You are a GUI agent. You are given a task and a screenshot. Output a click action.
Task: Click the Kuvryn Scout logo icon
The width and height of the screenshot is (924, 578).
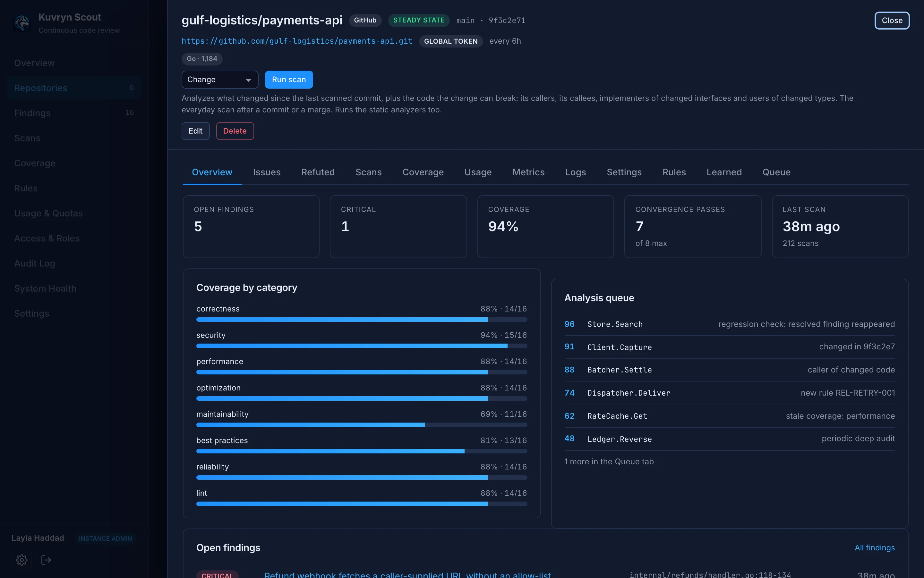[22, 23]
